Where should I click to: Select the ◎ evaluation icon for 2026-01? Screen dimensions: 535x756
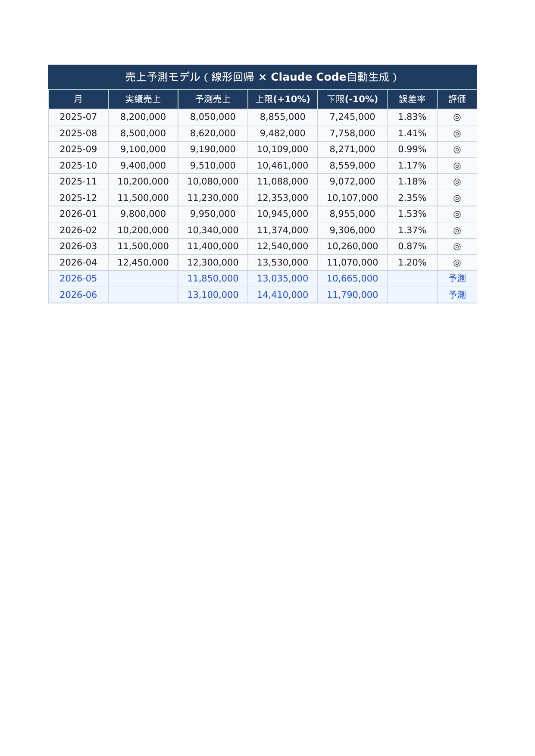pyautogui.click(x=457, y=214)
